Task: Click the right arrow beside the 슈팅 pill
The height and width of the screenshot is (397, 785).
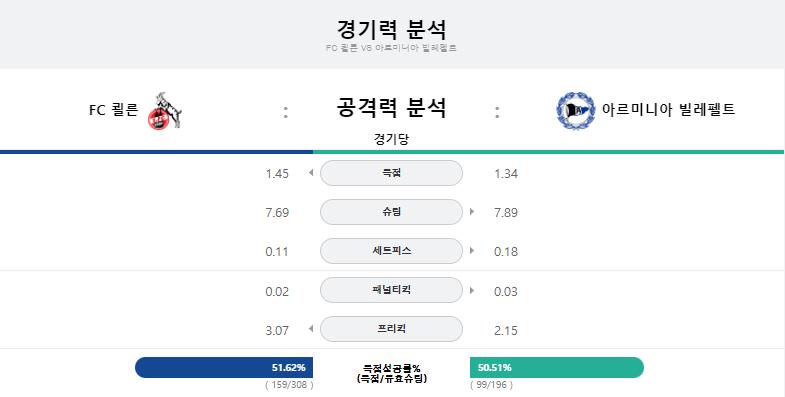Action: [472, 212]
